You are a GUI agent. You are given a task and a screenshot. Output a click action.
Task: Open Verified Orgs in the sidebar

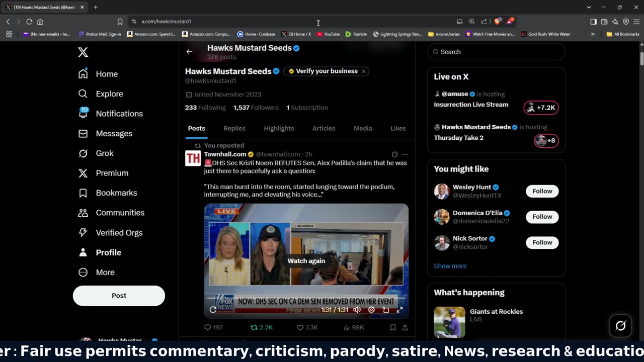pyautogui.click(x=110, y=232)
